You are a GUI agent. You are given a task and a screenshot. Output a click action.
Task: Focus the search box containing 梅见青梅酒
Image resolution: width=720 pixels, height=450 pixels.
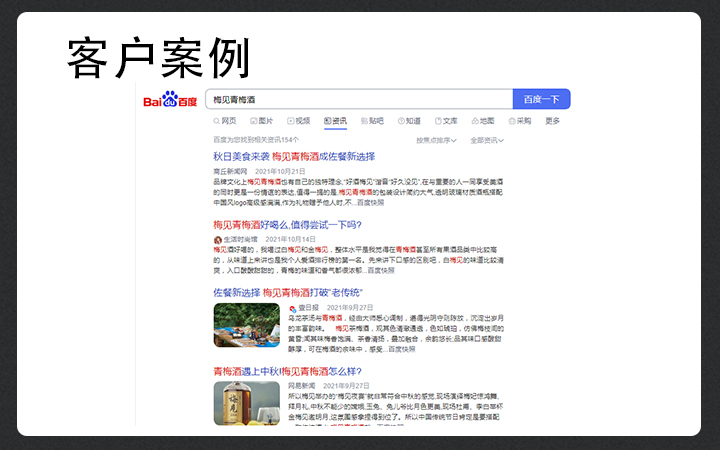(x=359, y=99)
